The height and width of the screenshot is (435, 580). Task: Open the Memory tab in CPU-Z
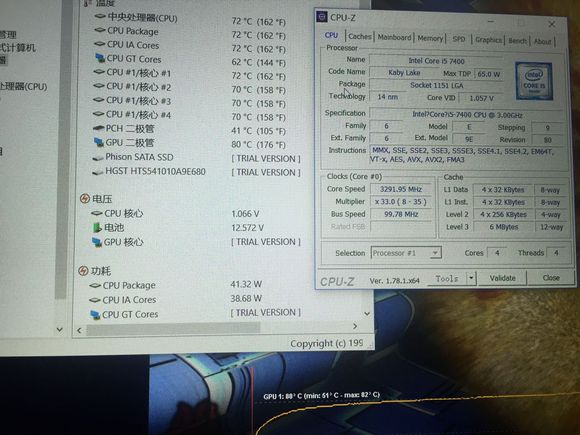430,38
